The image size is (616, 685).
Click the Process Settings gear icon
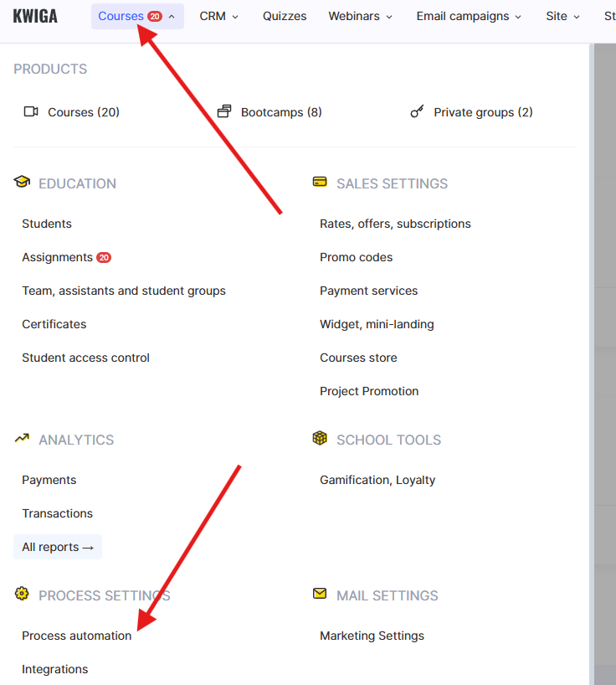tap(22, 595)
